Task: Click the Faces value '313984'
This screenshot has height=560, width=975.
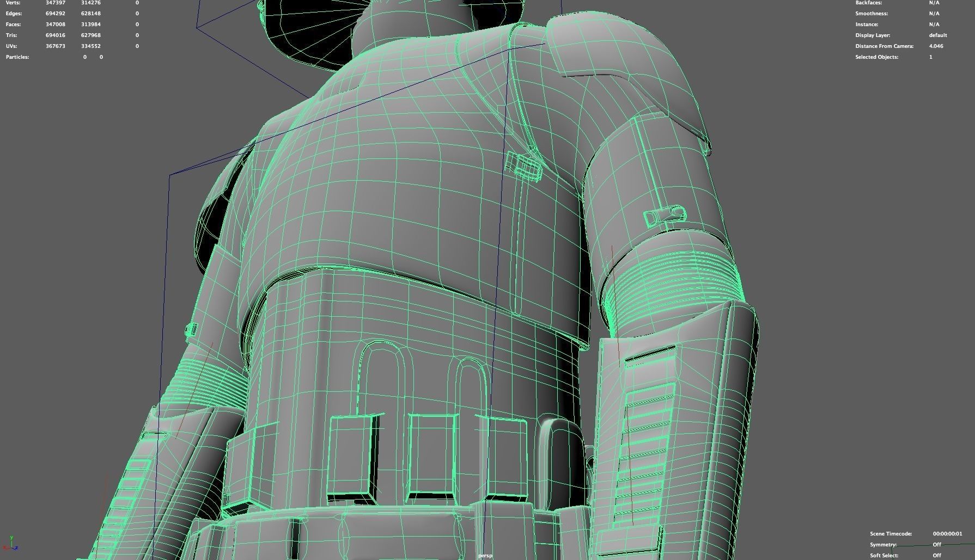Action: click(91, 24)
